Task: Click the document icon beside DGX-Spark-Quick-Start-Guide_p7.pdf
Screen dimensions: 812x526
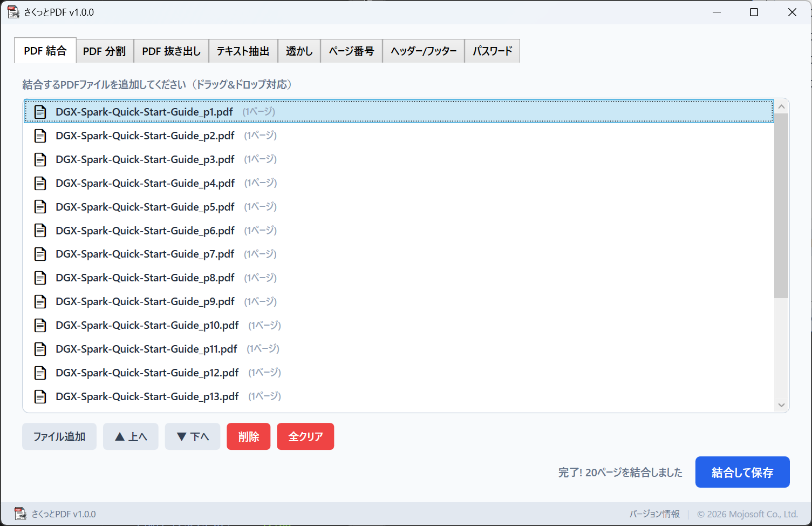Action: [40, 254]
